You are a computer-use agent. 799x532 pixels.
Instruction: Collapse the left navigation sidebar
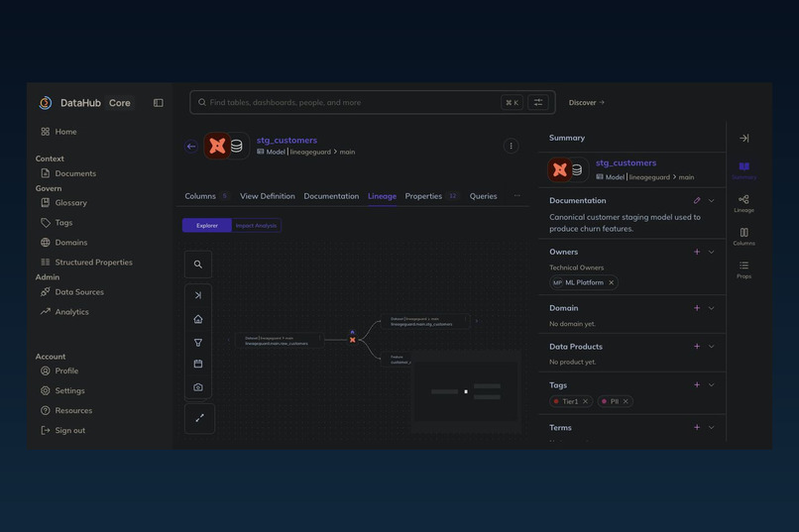pyautogui.click(x=159, y=103)
